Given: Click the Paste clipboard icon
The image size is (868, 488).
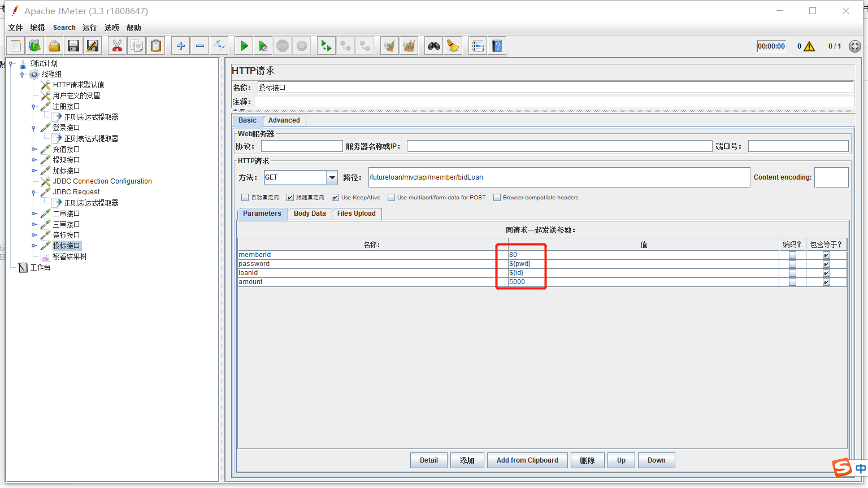Looking at the screenshot, I should (x=155, y=46).
